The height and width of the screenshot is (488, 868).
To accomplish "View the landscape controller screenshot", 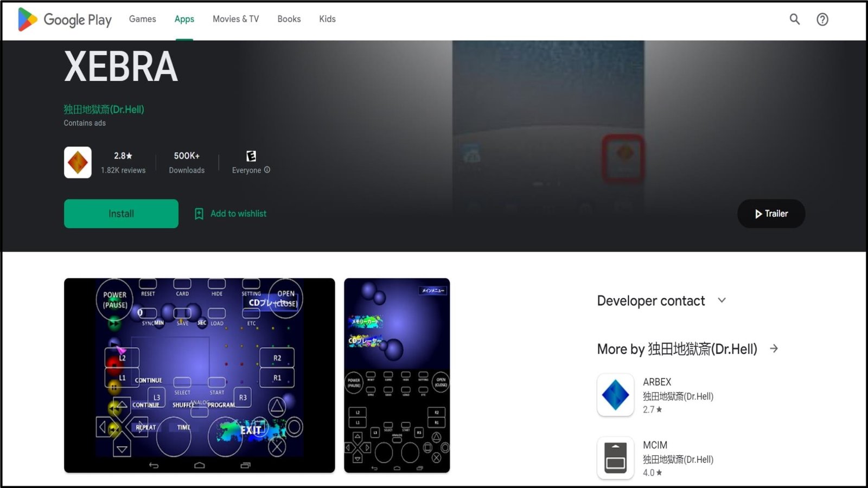I will pos(199,375).
